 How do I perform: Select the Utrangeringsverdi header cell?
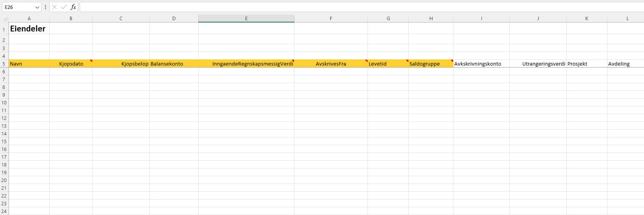click(538, 64)
